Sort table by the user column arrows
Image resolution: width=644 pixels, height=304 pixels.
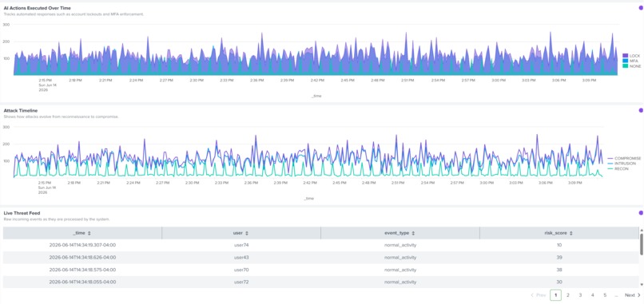click(247, 233)
